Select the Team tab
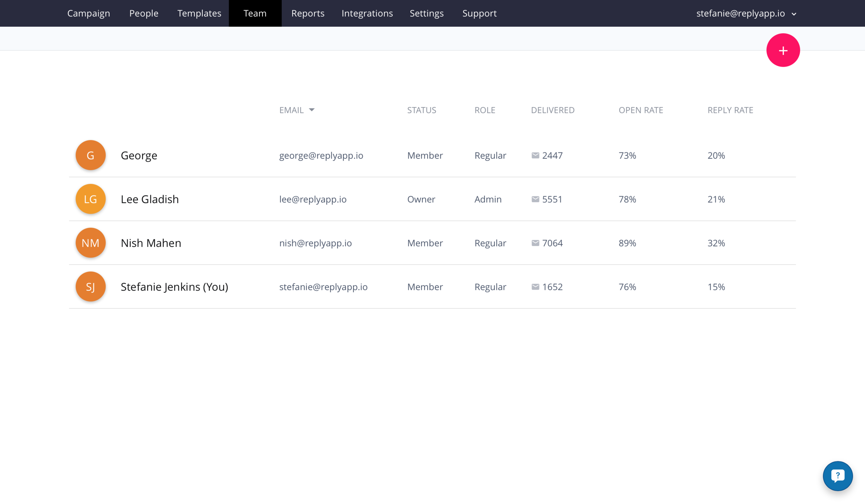865x504 pixels. pyautogui.click(x=255, y=13)
